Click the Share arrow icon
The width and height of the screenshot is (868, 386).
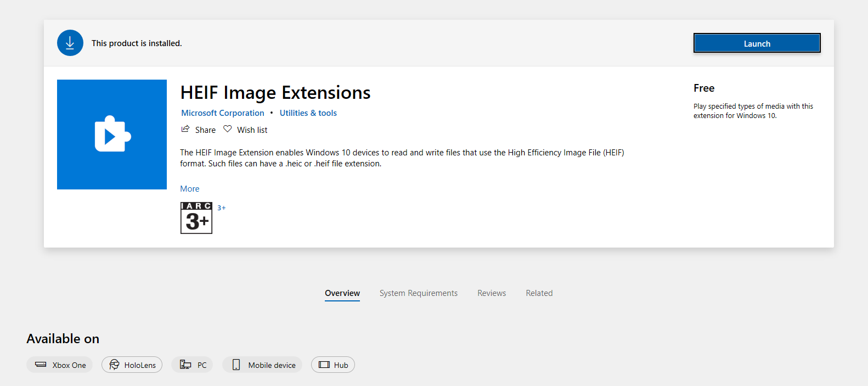pos(185,129)
